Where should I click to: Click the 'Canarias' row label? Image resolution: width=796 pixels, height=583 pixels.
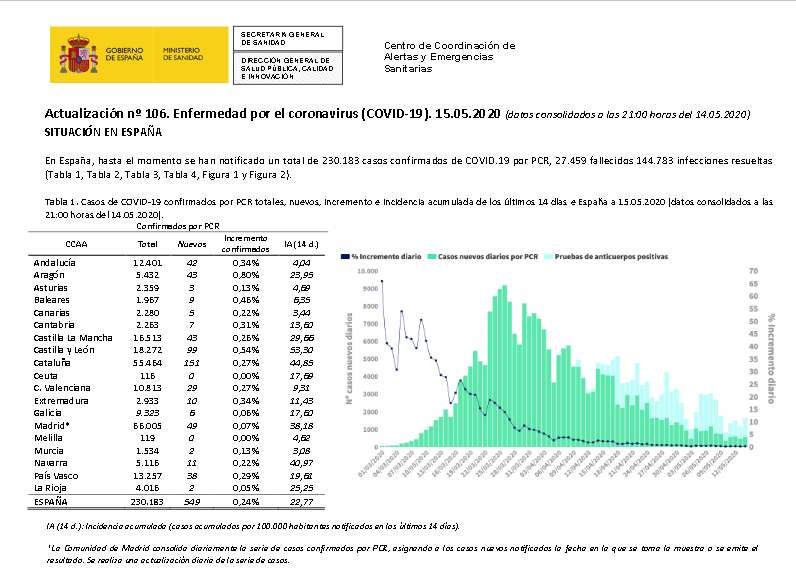click(51, 313)
